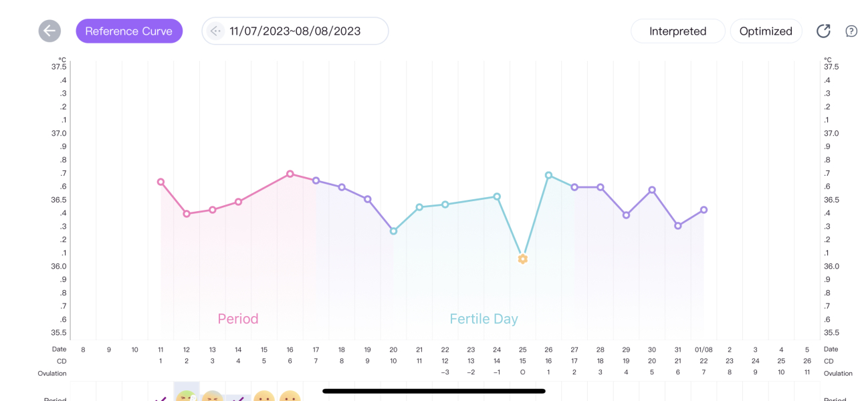The height and width of the screenshot is (401, 868).
Task: Switch to Optimized view
Action: [766, 31]
